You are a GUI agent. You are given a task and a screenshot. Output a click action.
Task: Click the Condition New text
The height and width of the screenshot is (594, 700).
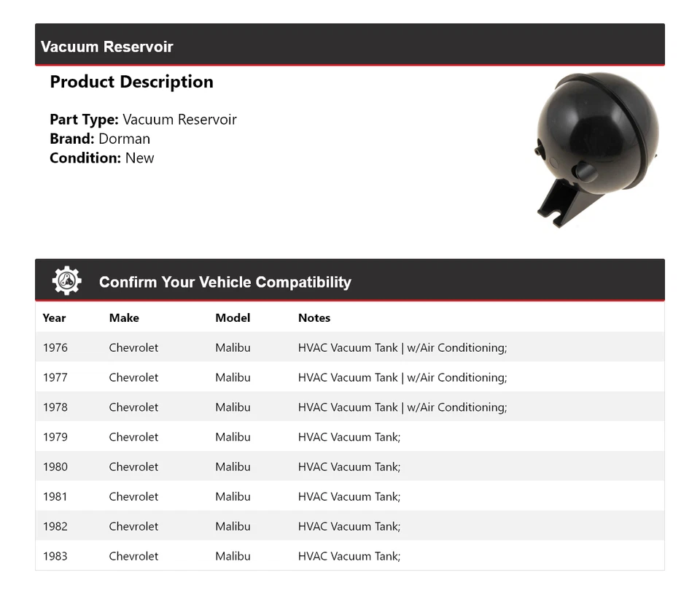tap(102, 158)
